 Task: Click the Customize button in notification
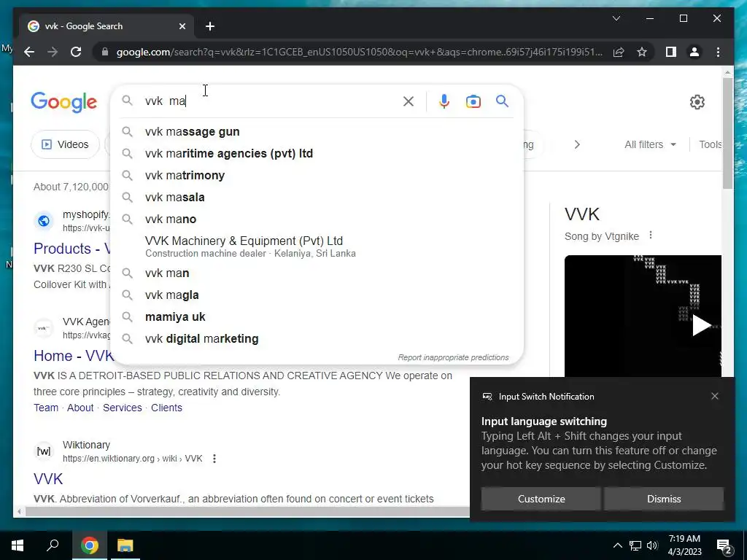(541, 499)
